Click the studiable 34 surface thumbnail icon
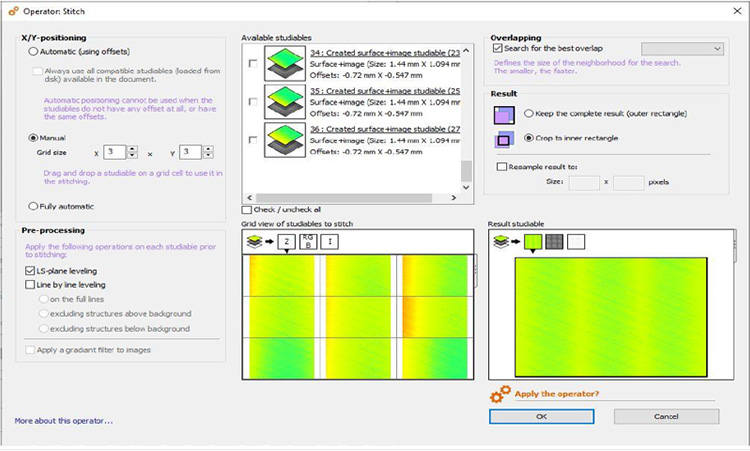 click(x=285, y=62)
